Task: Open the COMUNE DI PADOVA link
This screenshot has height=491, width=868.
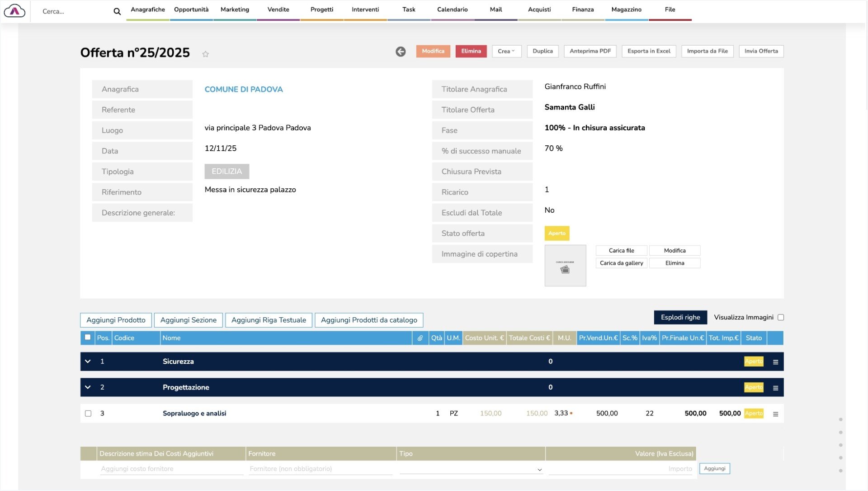Action: point(244,90)
